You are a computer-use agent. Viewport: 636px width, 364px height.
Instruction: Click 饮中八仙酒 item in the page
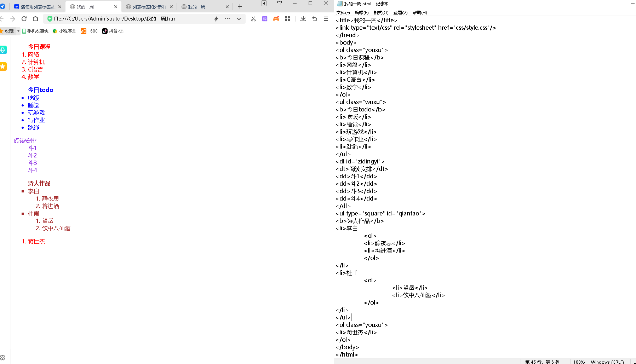tap(56, 228)
